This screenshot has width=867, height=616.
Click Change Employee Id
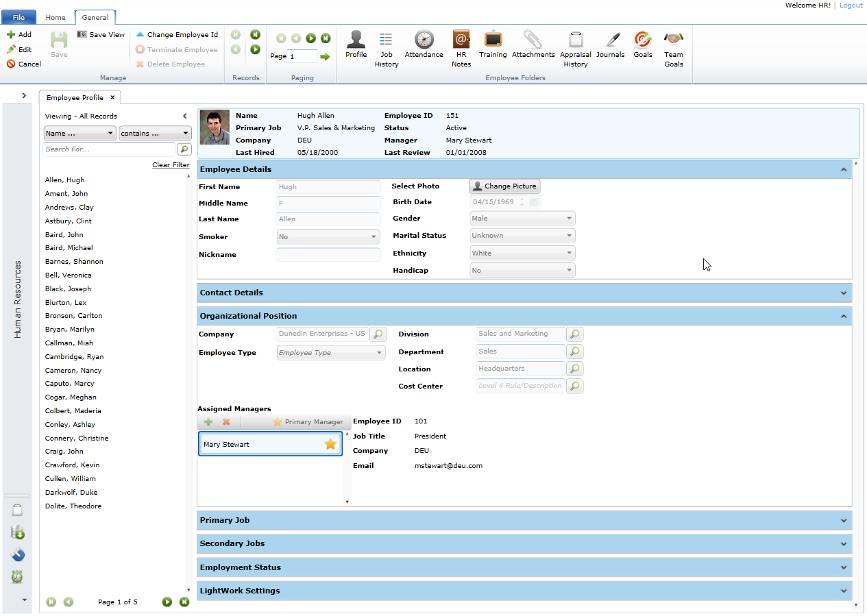177,34
